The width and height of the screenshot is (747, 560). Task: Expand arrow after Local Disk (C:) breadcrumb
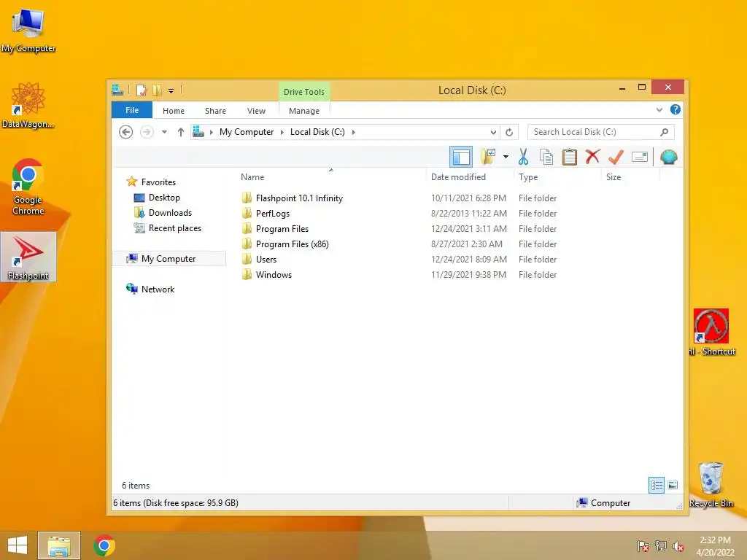tap(354, 132)
